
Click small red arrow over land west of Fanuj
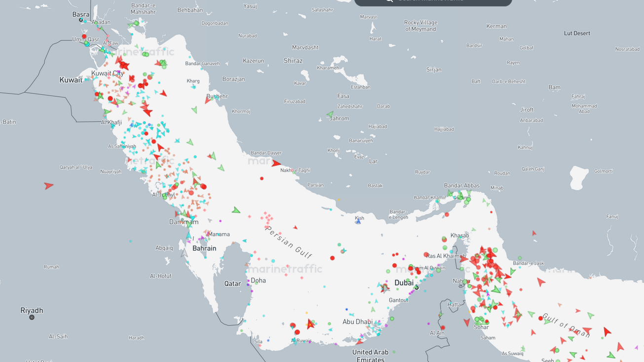point(534,233)
